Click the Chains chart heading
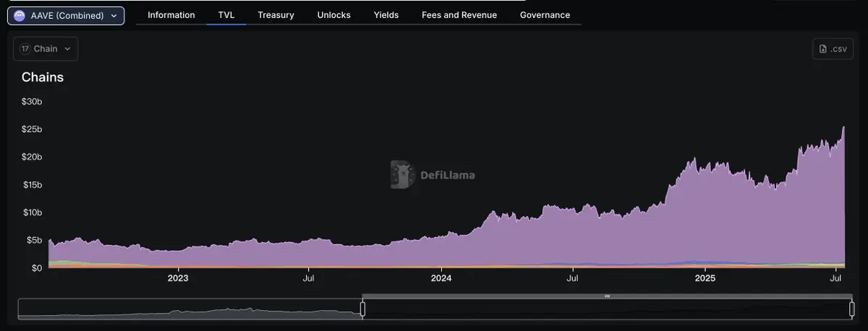The image size is (868, 331). [43, 77]
